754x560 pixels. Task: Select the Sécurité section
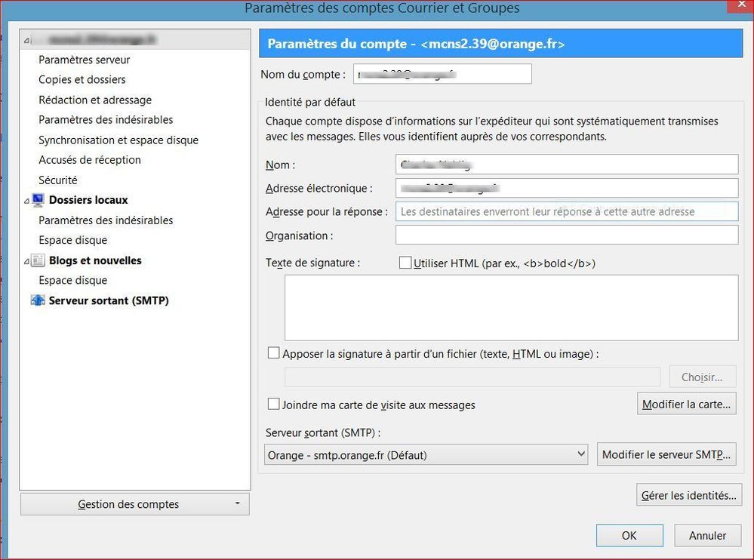point(57,180)
